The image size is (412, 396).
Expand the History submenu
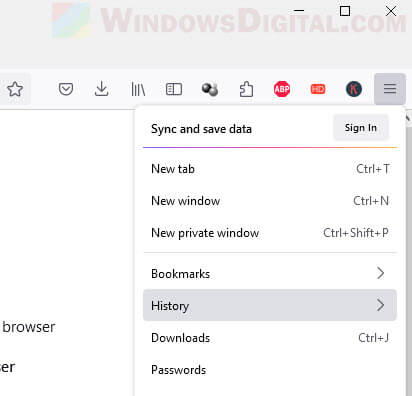coord(270,305)
